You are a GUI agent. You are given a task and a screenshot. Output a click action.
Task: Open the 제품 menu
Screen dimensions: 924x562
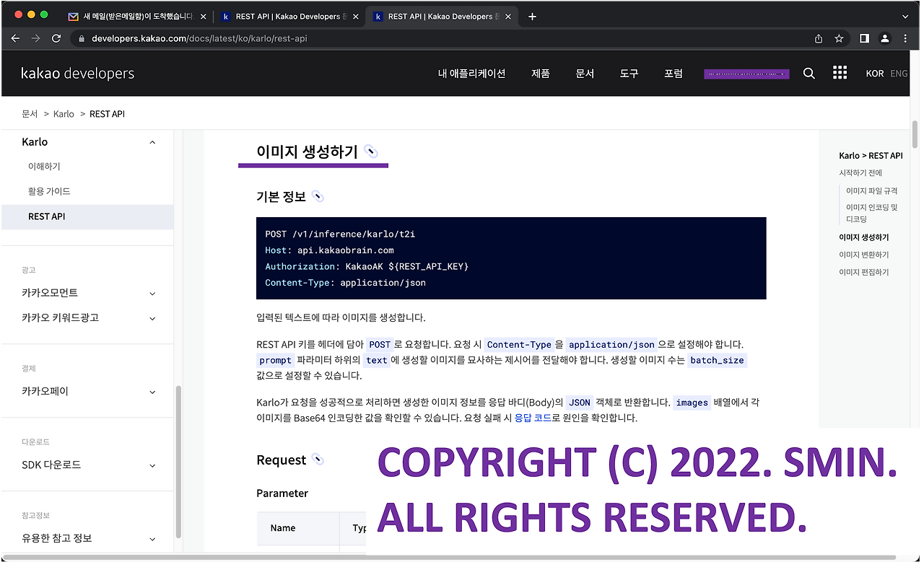[x=541, y=74]
